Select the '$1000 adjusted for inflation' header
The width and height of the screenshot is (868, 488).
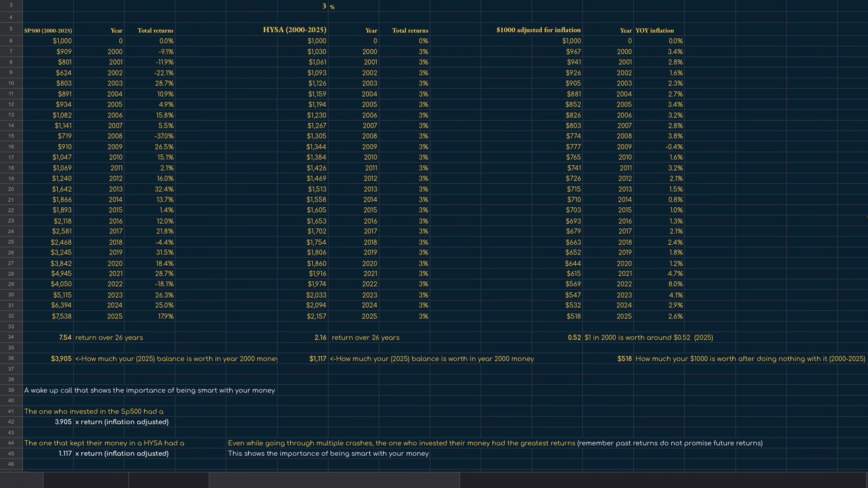(538, 30)
